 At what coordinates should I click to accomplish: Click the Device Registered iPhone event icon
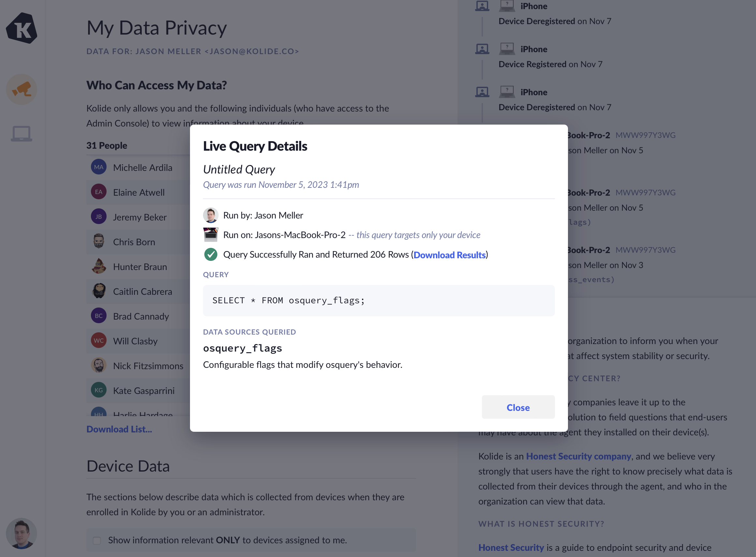(x=482, y=49)
